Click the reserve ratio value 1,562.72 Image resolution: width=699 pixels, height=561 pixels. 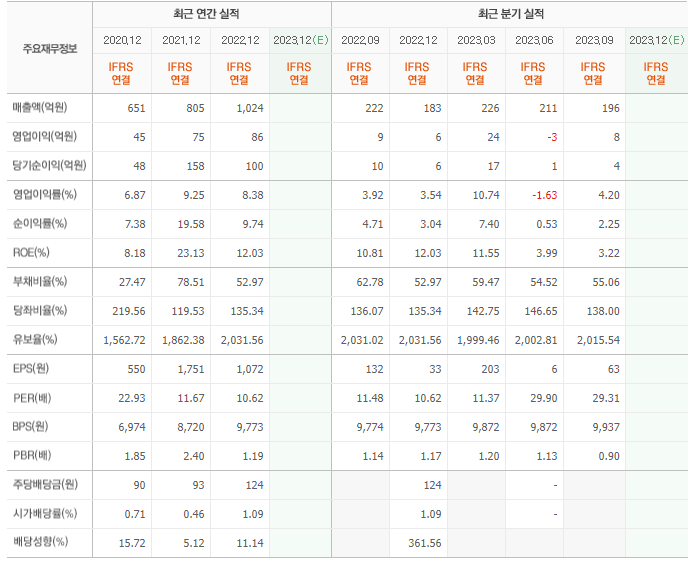pyautogui.click(x=124, y=340)
